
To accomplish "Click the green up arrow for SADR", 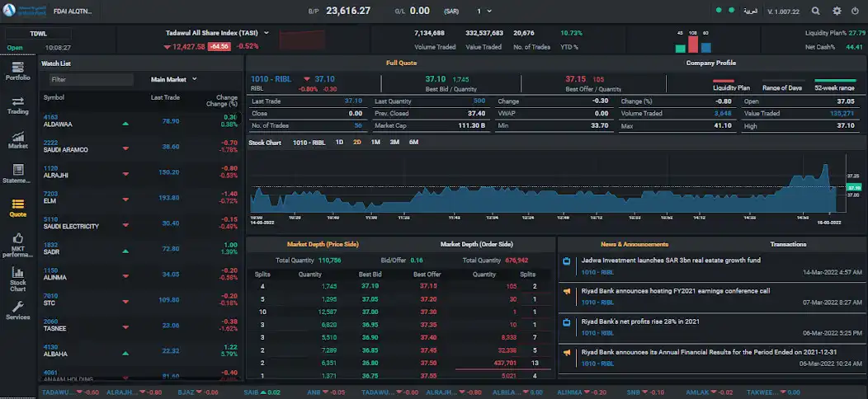I will (125, 251).
